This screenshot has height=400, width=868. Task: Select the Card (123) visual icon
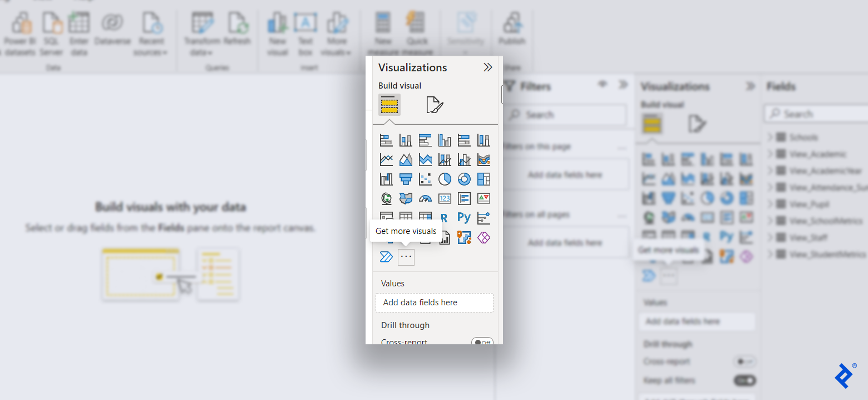point(445,198)
